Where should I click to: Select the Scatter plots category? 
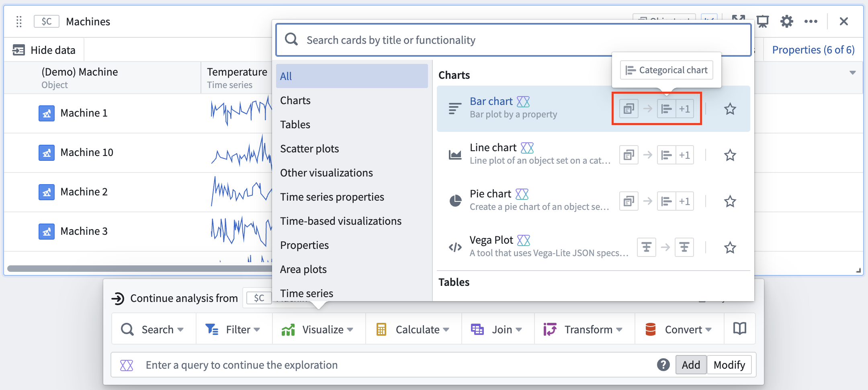coord(352,149)
